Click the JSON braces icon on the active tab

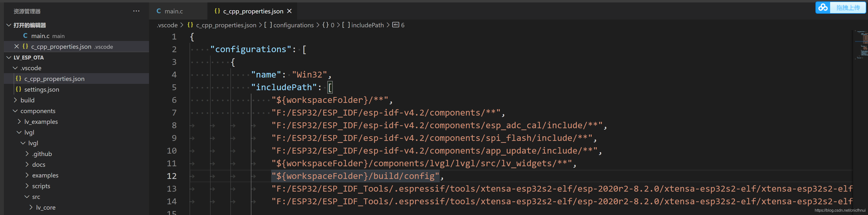pos(217,11)
